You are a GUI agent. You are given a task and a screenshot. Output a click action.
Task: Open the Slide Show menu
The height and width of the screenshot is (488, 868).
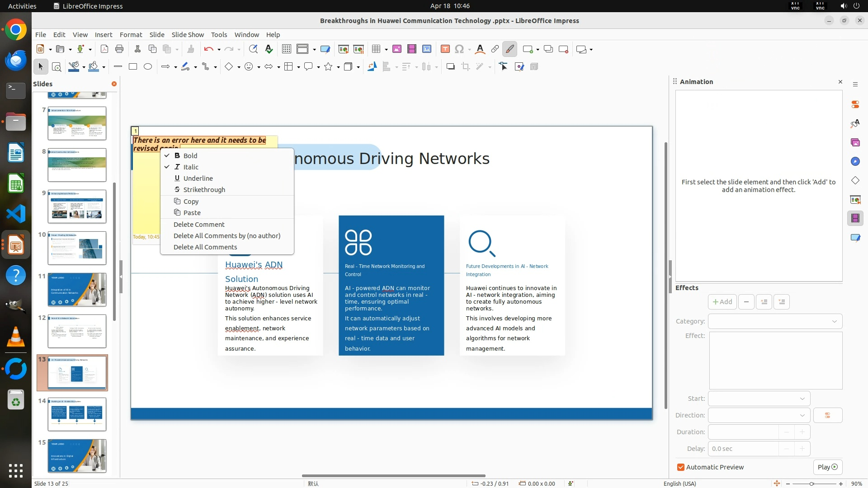(x=188, y=35)
